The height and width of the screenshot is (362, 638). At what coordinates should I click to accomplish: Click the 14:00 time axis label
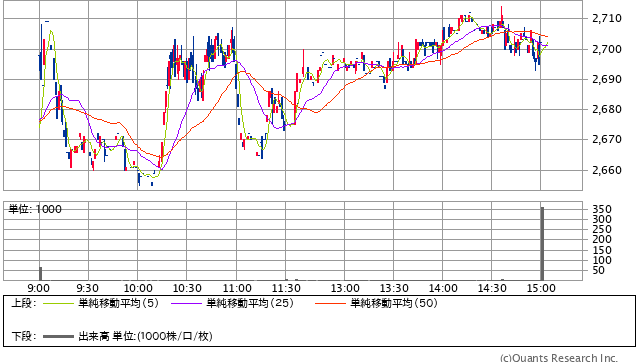[x=443, y=288]
